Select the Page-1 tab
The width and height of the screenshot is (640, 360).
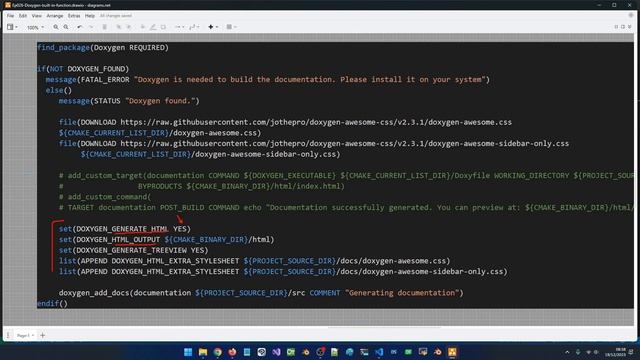pos(25,336)
